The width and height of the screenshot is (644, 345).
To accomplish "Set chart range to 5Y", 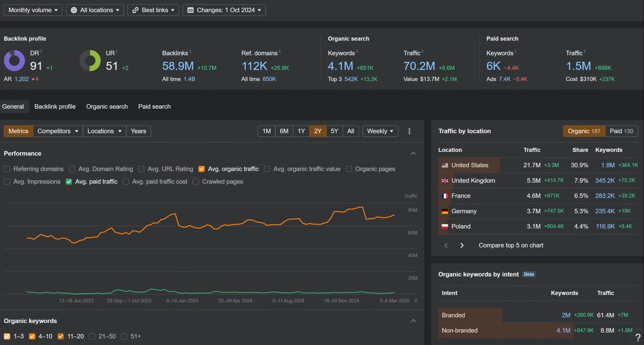I will 334,131.
